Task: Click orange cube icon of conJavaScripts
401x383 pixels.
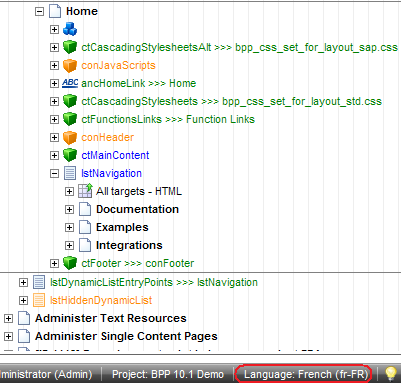Action: tap(70, 65)
